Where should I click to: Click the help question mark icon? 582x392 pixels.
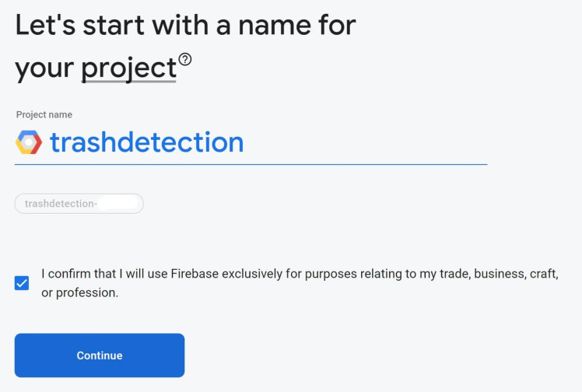click(x=185, y=59)
